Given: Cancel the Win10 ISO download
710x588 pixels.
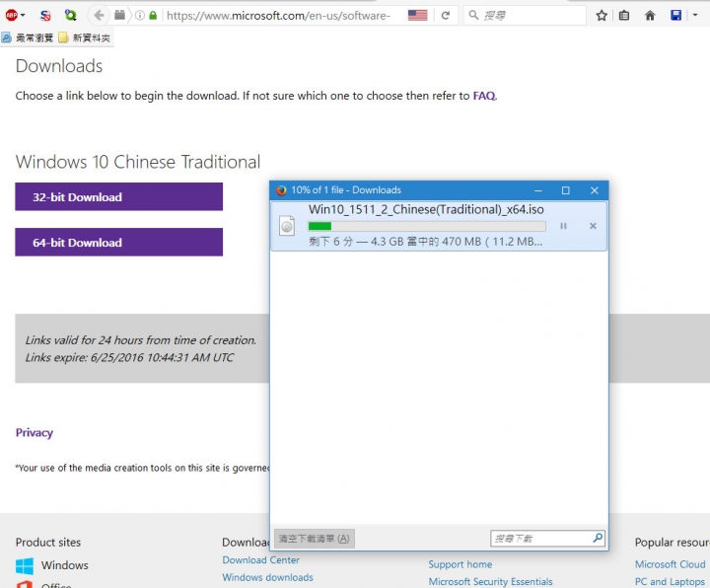Looking at the screenshot, I should [593, 226].
